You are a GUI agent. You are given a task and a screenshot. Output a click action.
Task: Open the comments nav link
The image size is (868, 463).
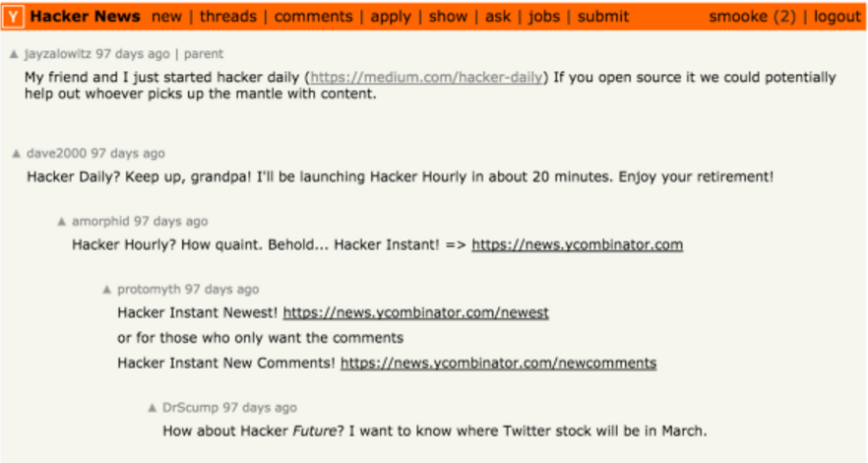(313, 17)
